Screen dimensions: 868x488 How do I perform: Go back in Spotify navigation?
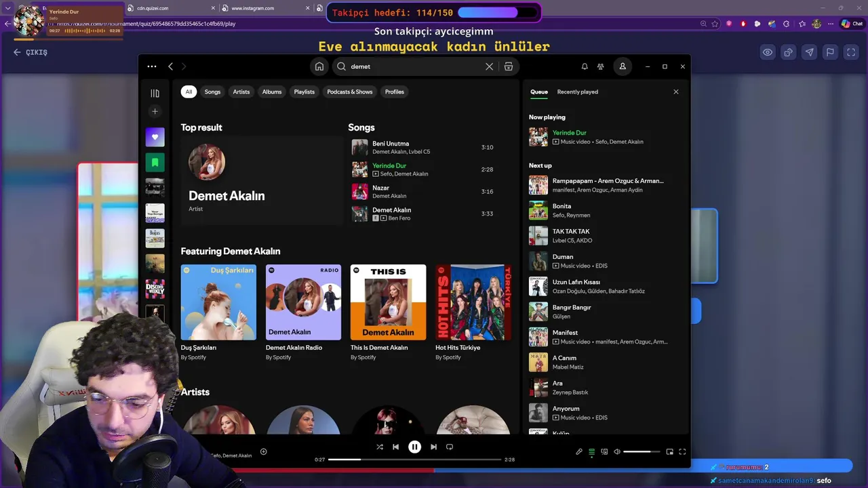[171, 66]
